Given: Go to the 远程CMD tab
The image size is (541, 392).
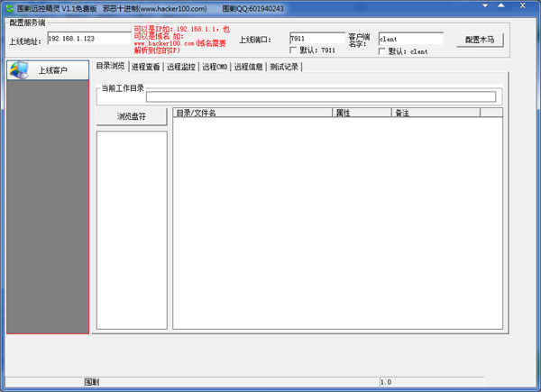Looking at the screenshot, I should pos(215,67).
